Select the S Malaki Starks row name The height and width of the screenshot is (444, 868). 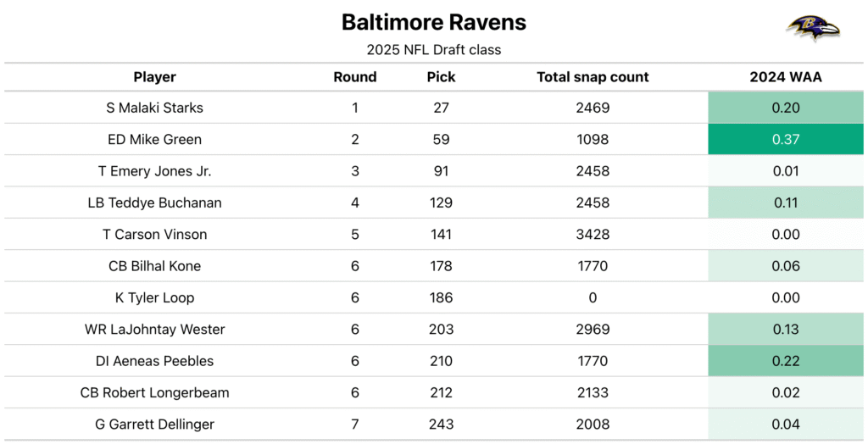pyautogui.click(x=154, y=108)
